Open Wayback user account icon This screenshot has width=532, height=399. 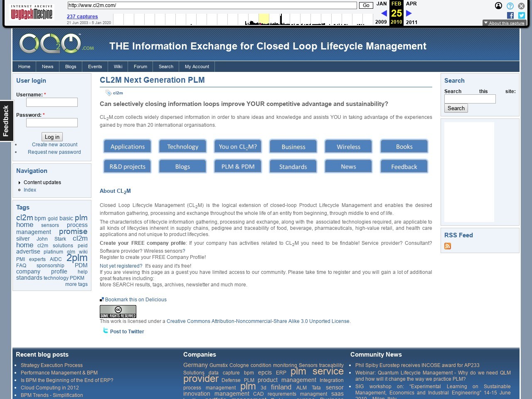(x=498, y=6)
